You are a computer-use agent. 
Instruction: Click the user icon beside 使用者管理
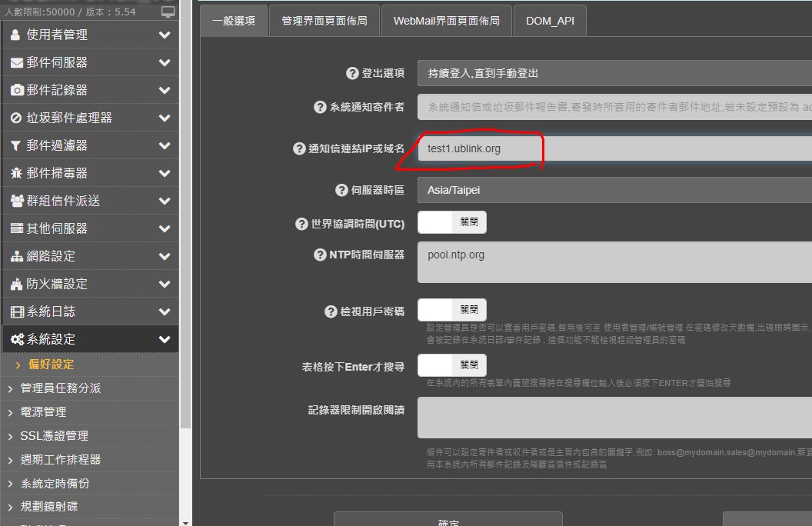16,35
